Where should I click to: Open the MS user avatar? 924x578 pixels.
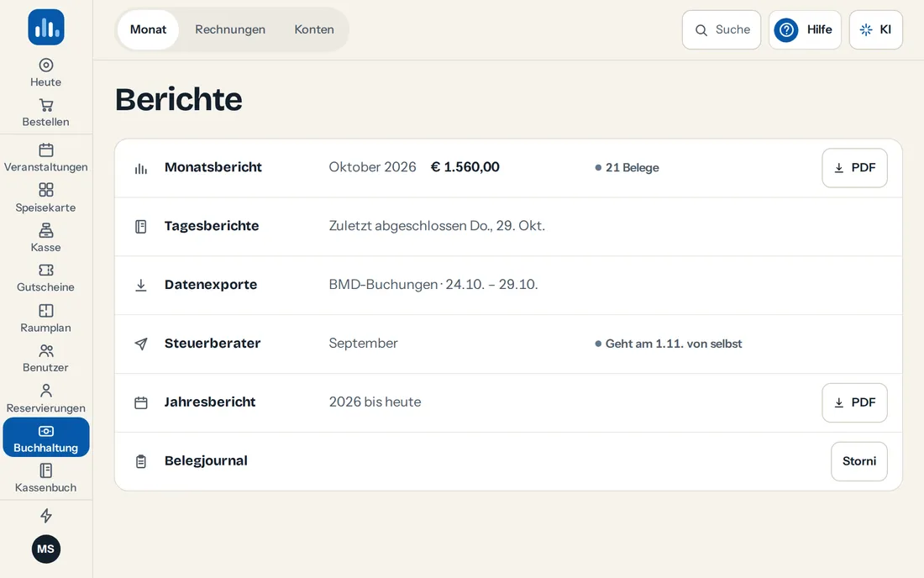coord(46,549)
